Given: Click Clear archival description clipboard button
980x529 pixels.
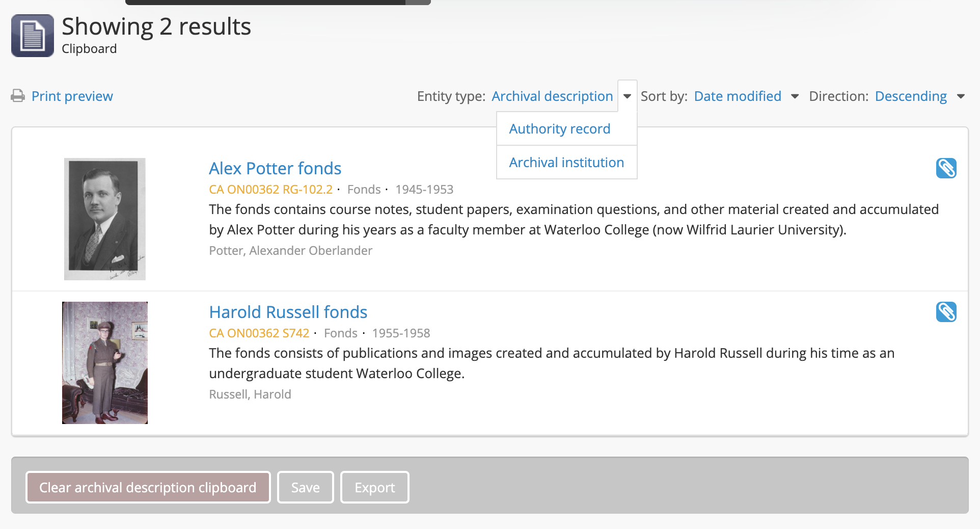Looking at the screenshot, I should click(148, 487).
